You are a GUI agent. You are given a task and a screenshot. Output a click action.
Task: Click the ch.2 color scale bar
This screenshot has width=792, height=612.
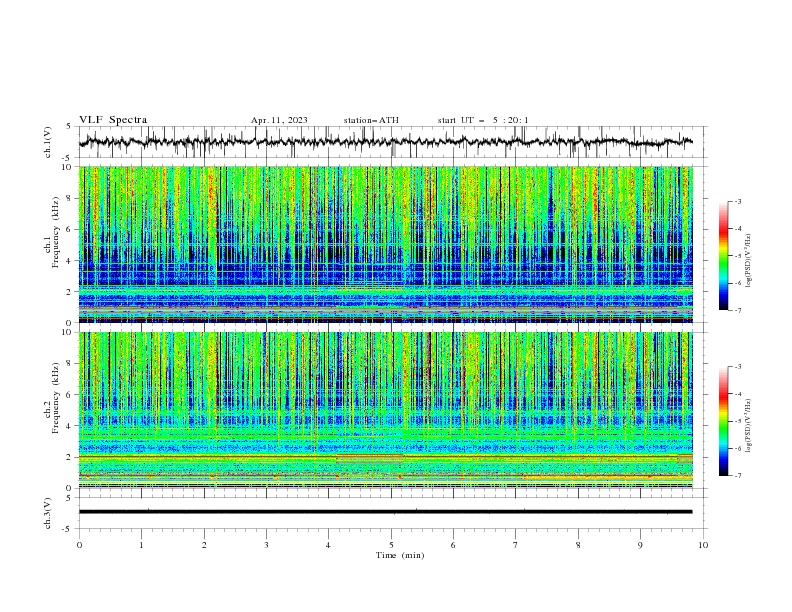(x=723, y=421)
